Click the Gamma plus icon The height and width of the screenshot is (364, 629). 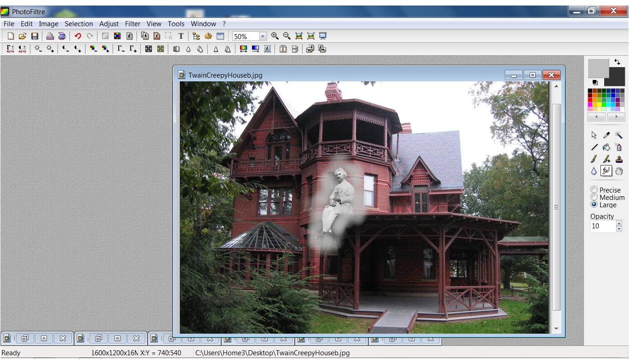pos(133,49)
